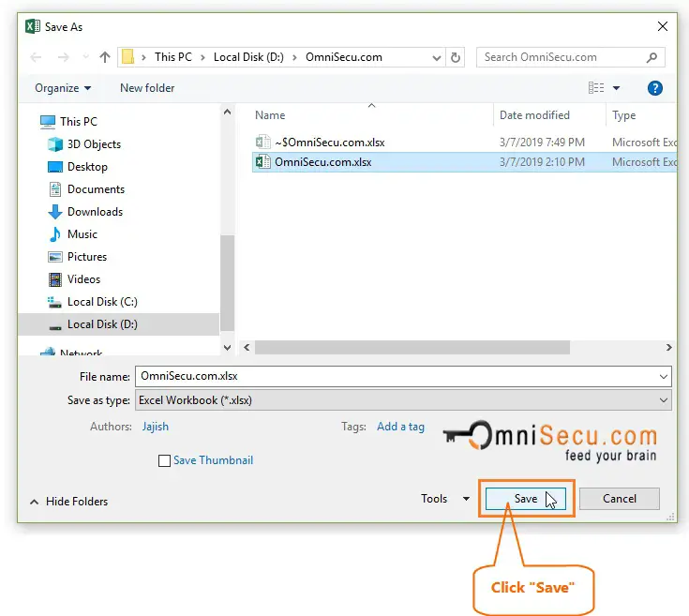Sort files by Type column

624,115
